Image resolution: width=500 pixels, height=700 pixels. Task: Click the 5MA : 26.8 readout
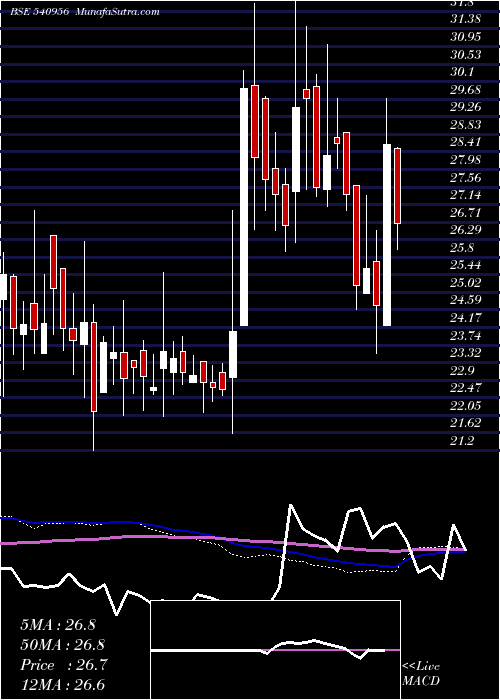(58, 625)
